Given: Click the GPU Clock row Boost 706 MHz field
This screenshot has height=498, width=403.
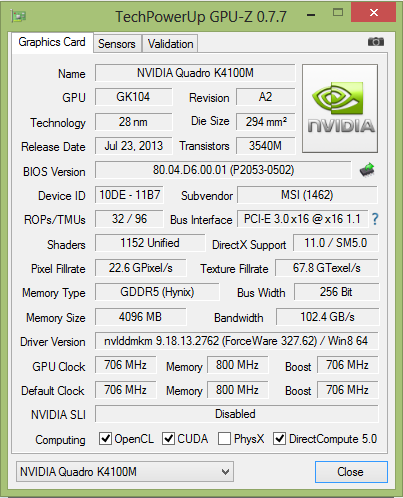Looking at the screenshot, I should 347,365.
